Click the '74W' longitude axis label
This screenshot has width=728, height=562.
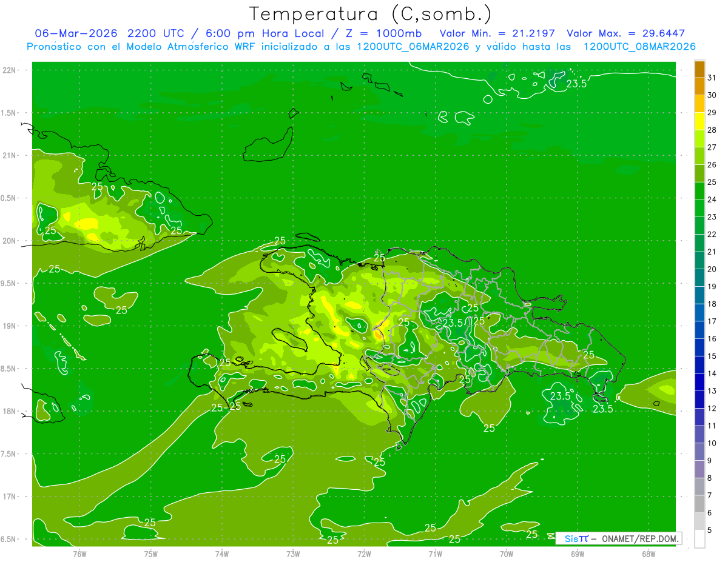tap(221, 554)
